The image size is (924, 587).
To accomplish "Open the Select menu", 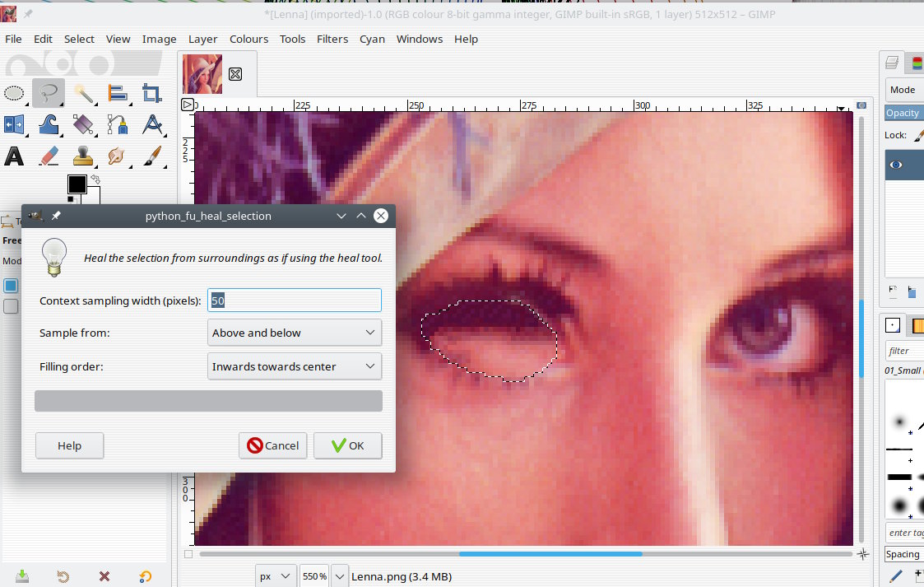I will pos(79,39).
